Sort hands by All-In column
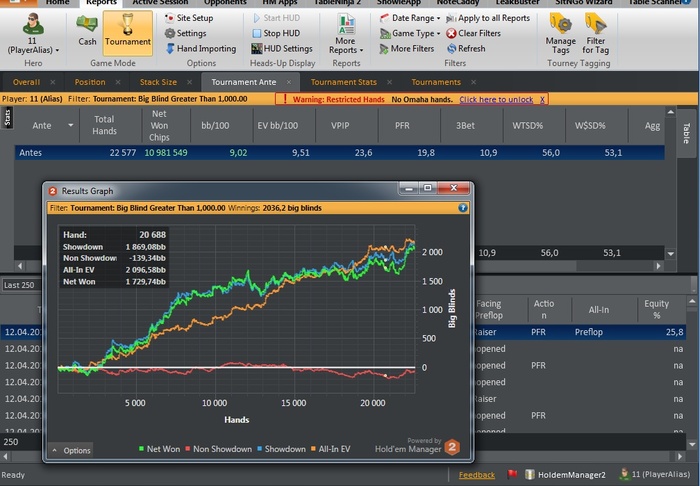The image size is (700, 486). point(599,309)
